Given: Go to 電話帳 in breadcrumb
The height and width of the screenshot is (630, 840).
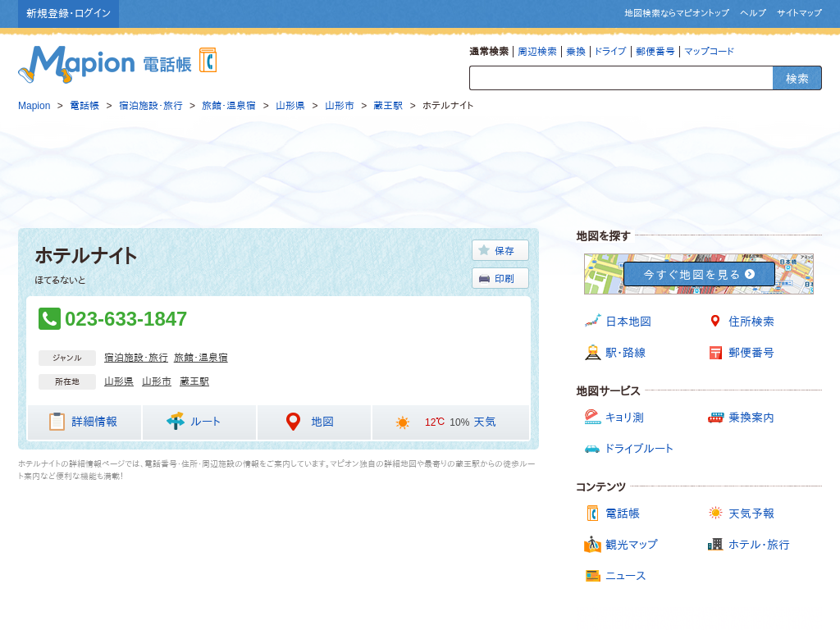Looking at the screenshot, I should [x=84, y=106].
